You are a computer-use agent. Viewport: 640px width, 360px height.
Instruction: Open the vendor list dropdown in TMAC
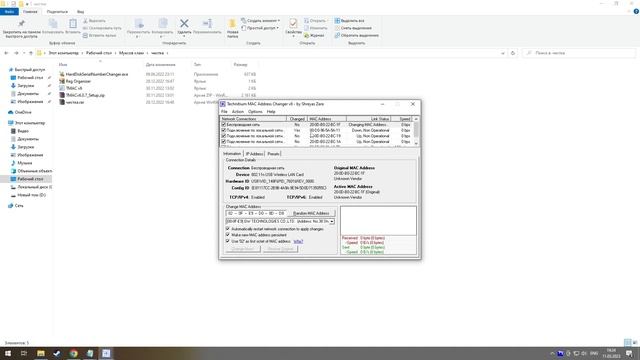point(332,221)
